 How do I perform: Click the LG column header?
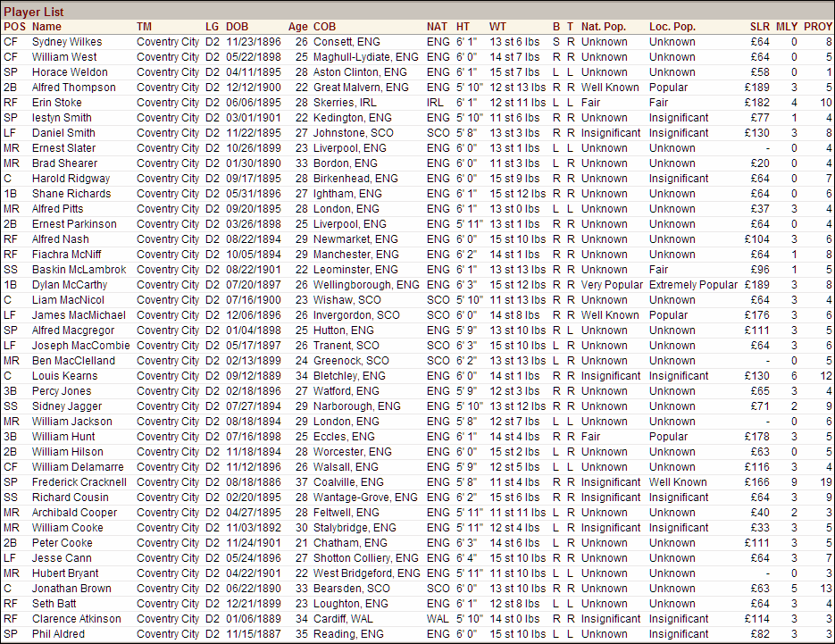(212, 27)
